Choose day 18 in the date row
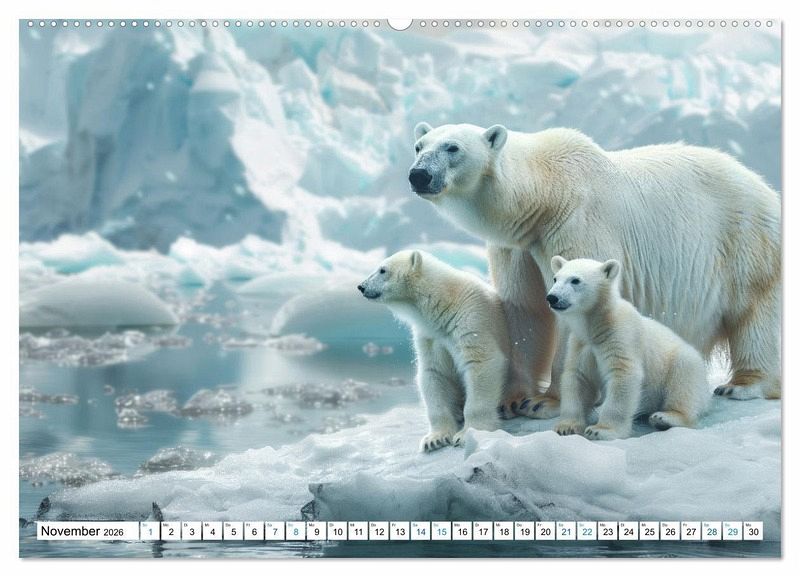800x577 pixels. [503, 531]
